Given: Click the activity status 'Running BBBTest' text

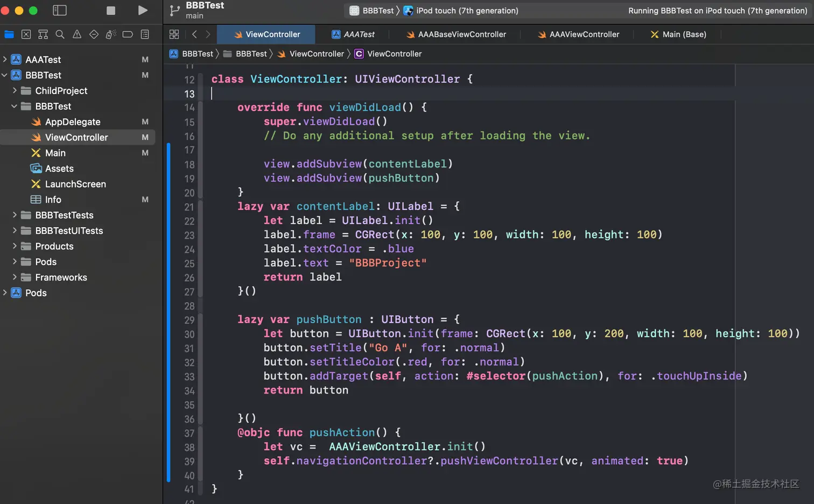Looking at the screenshot, I should 718,11.
